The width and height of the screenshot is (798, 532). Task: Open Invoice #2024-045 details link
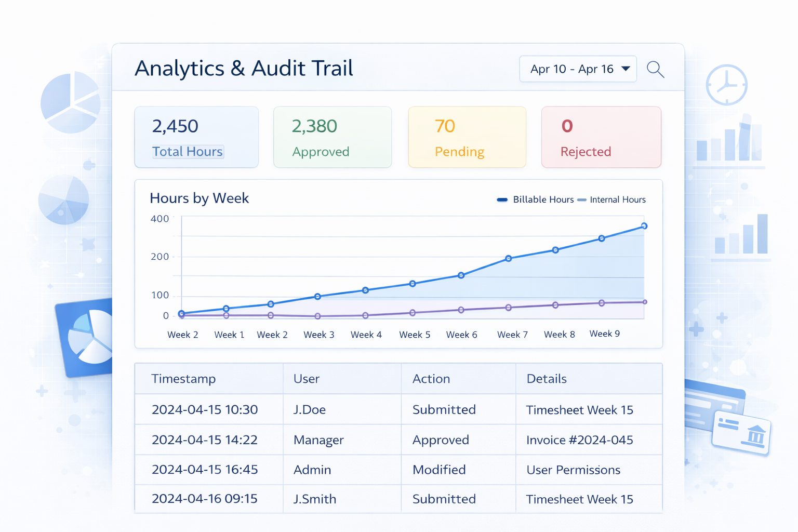click(580, 440)
